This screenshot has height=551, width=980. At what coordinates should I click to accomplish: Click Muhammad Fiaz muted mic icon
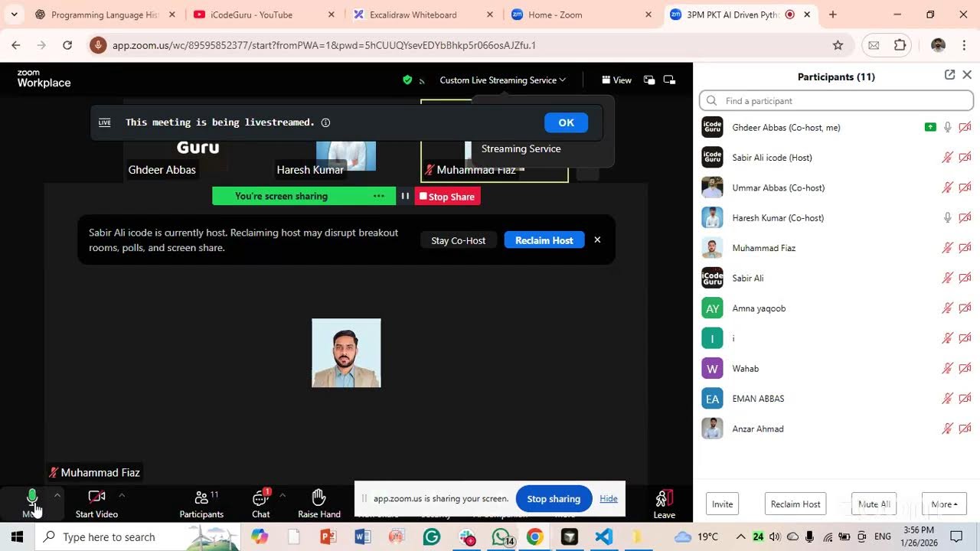[947, 248]
